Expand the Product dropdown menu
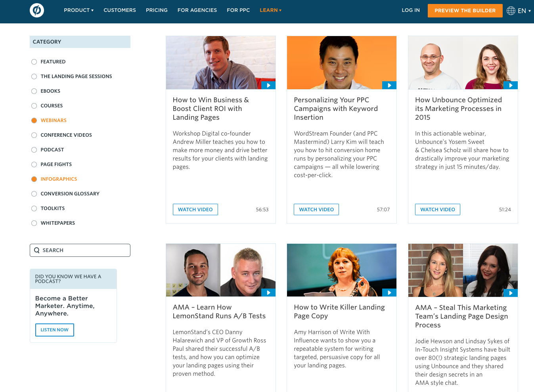This screenshot has width=534, height=392. [78, 10]
